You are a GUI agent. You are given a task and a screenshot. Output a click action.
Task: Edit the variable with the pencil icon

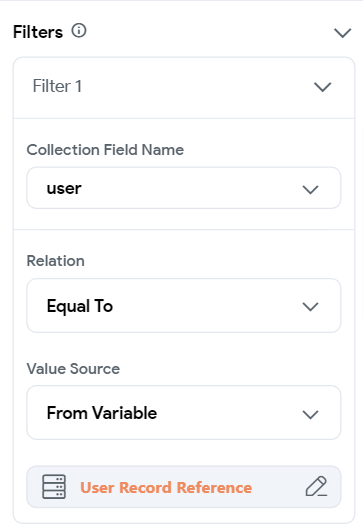click(x=316, y=486)
